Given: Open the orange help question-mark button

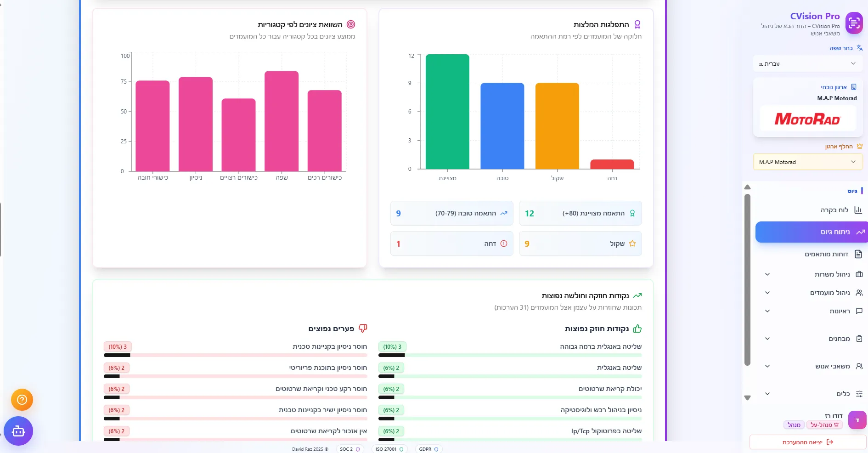Looking at the screenshot, I should 22,400.
